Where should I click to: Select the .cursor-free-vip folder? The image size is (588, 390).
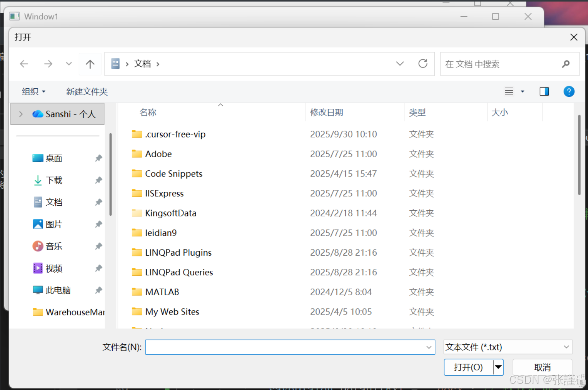175,134
